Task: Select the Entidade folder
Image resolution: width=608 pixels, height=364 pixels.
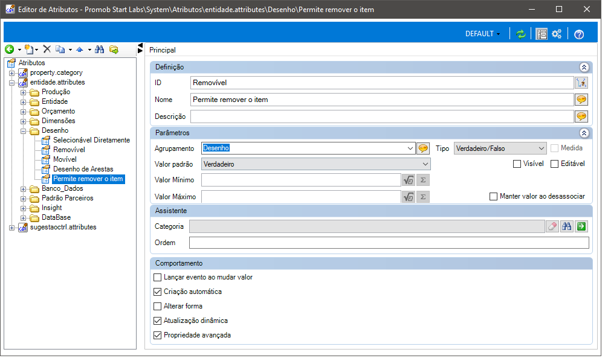Action: click(54, 101)
